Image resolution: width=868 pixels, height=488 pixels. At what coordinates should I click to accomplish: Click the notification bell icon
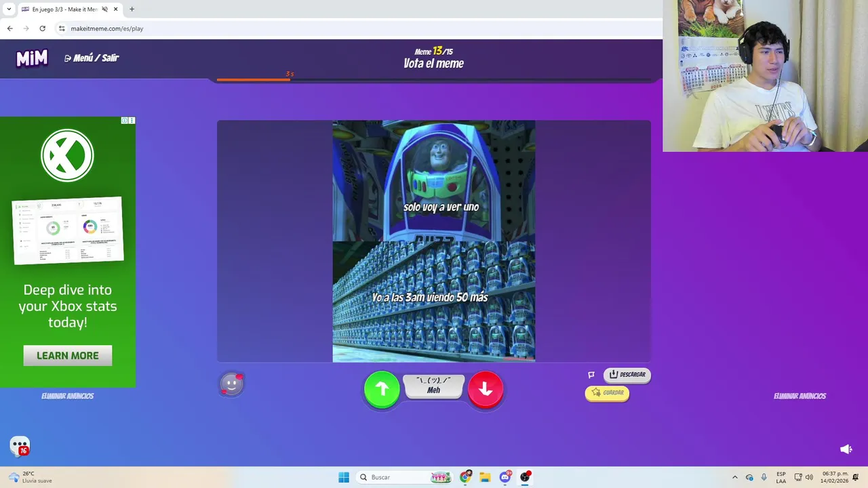(x=856, y=477)
